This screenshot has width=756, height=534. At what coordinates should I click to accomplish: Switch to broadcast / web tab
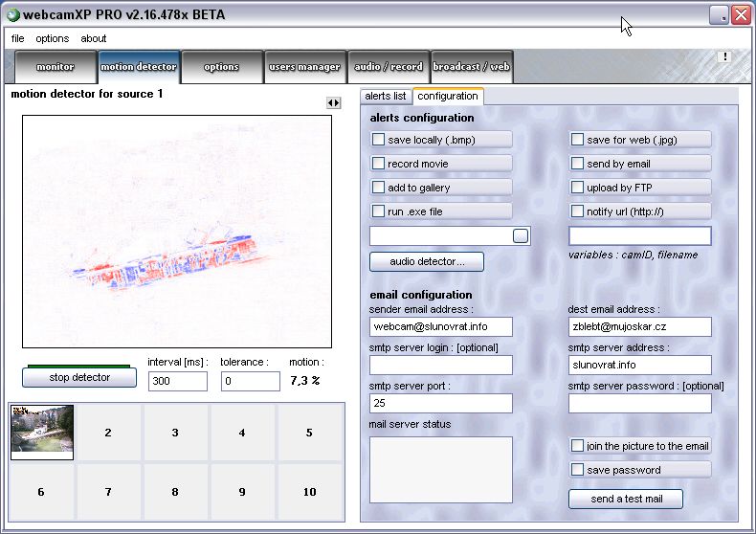pyautogui.click(x=471, y=66)
